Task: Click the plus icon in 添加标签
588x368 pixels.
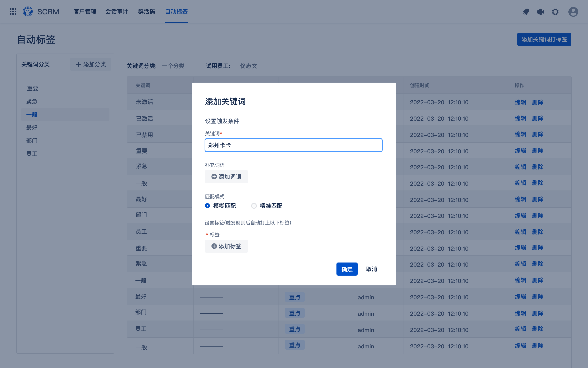Action: [x=214, y=246]
